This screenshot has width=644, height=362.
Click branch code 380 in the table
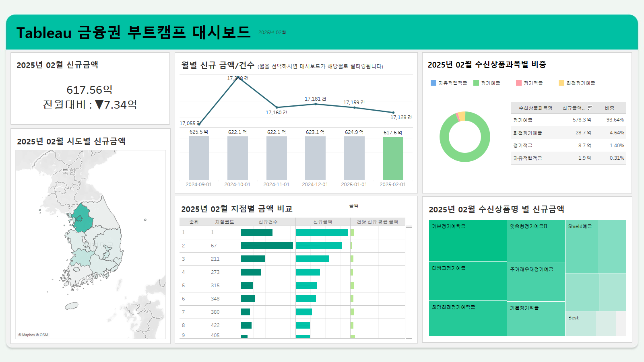coord(215,312)
